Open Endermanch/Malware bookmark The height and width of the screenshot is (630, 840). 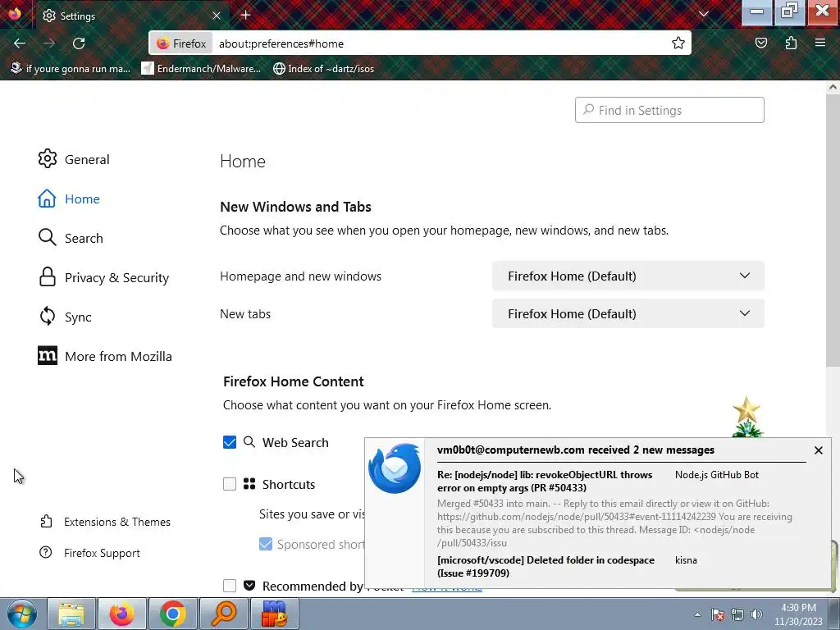pos(201,69)
